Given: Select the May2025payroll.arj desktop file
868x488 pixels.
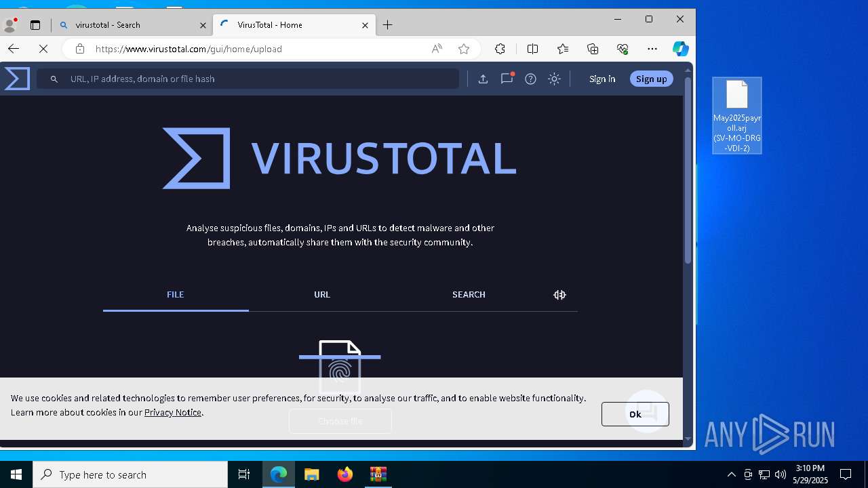Looking at the screenshot, I should click(737, 116).
